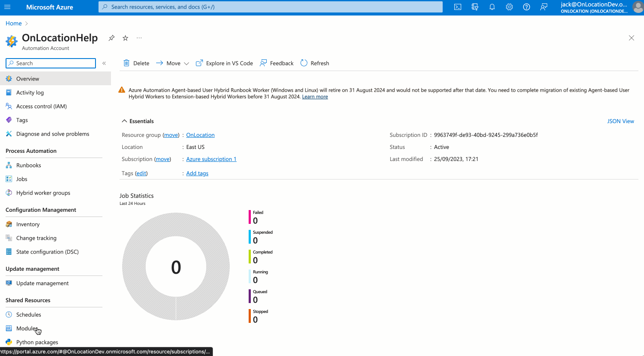644x356 pixels.
Task: Open Python packages
Action: pos(55,342)
